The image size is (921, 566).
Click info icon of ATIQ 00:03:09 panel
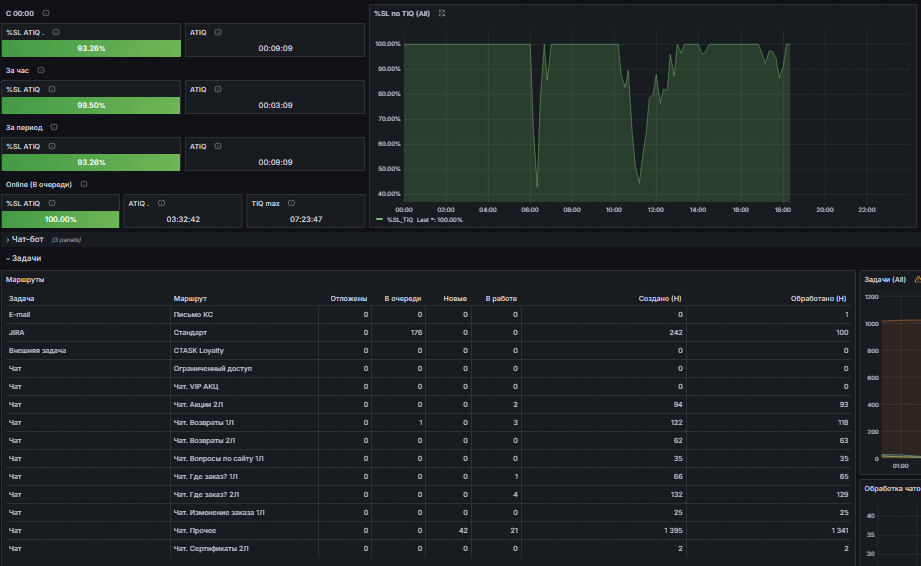click(218, 89)
